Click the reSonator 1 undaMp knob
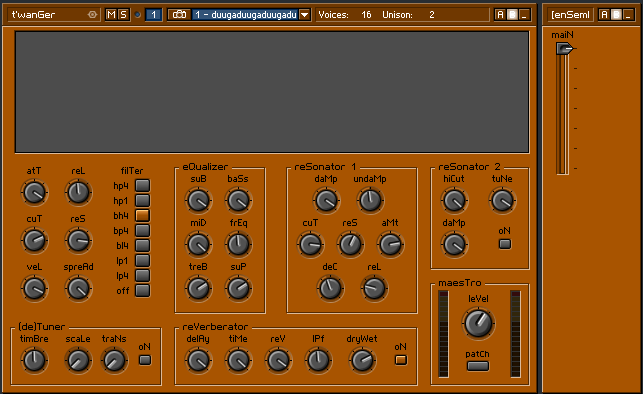The image size is (643, 394). point(370,201)
